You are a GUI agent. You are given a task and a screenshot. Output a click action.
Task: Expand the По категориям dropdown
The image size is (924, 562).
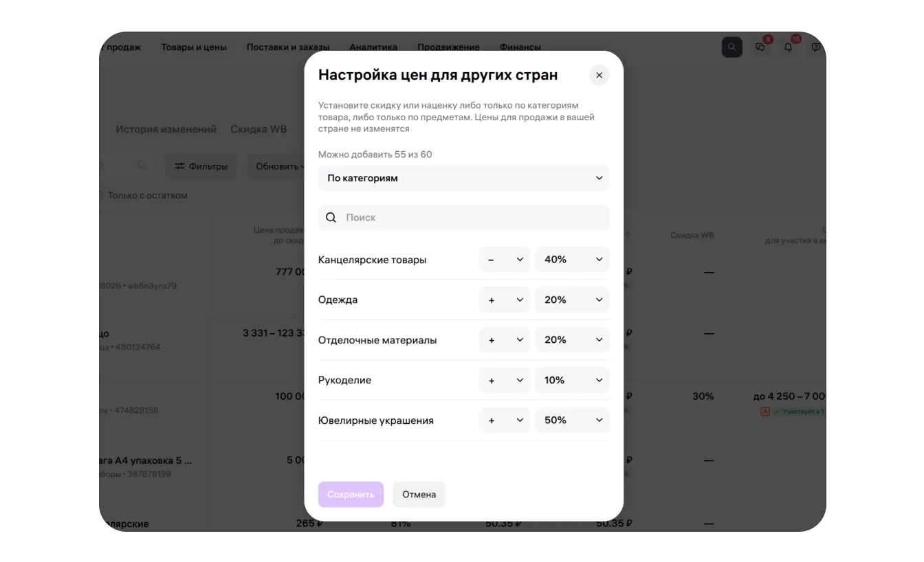463,179
